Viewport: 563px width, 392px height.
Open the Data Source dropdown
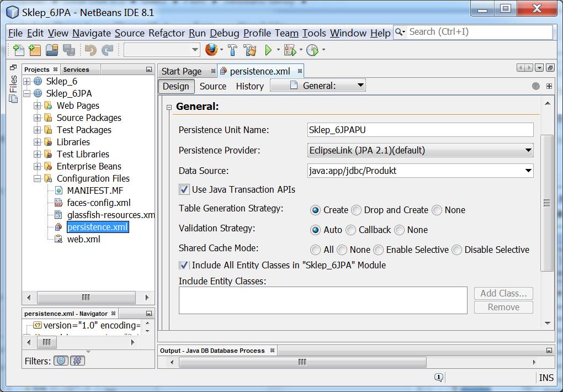point(528,171)
